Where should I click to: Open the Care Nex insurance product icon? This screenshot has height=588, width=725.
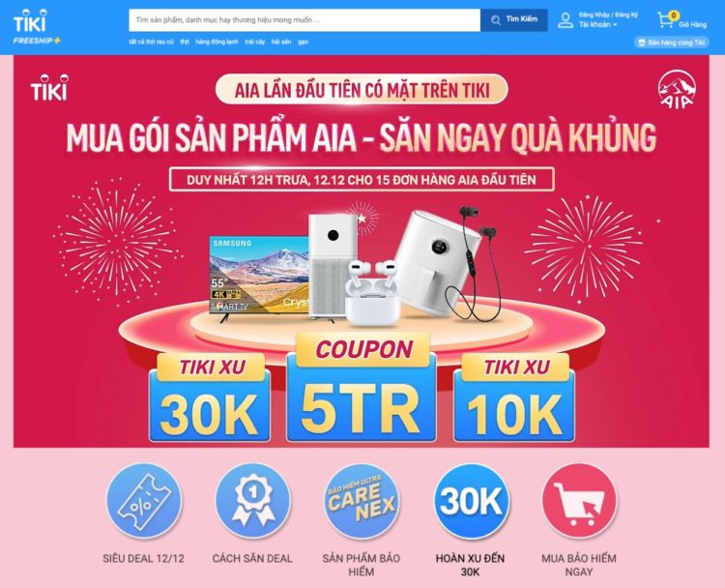coord(362,501)
